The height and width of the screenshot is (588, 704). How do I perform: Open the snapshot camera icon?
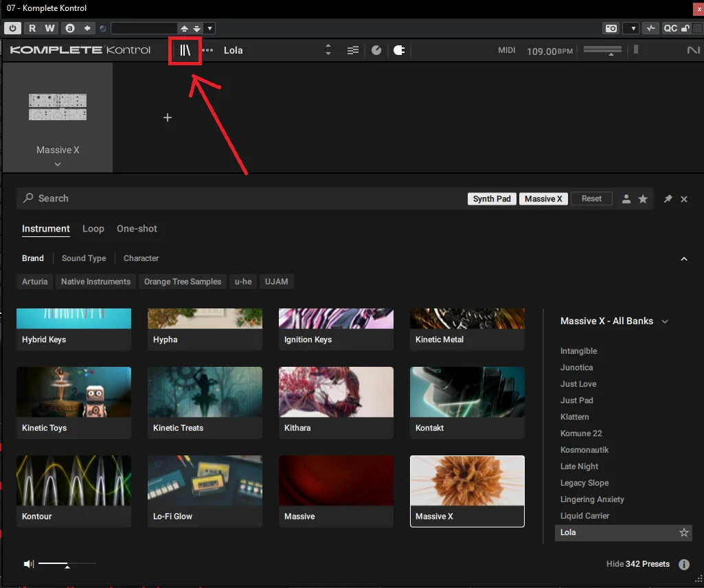(611, 28)
